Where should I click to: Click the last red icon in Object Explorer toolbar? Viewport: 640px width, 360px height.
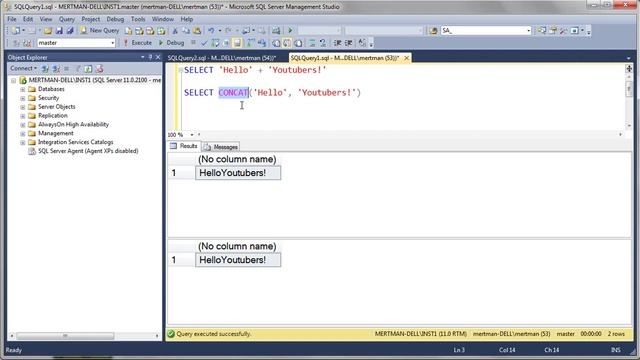99,69
